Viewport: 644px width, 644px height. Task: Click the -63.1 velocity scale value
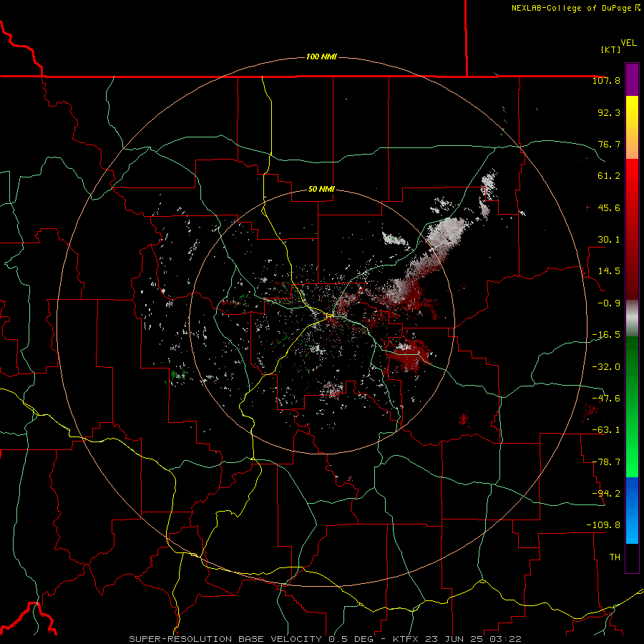click(x=606, y=430)
